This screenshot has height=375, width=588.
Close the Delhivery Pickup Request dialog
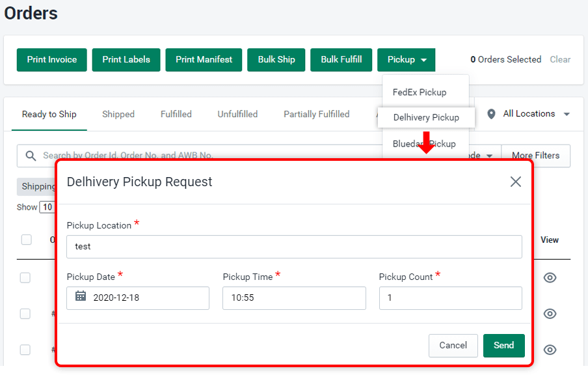[515, 182]
